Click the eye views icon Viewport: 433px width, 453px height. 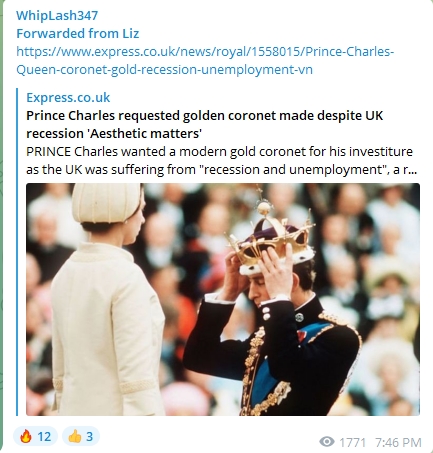click(x=327, y=442)
